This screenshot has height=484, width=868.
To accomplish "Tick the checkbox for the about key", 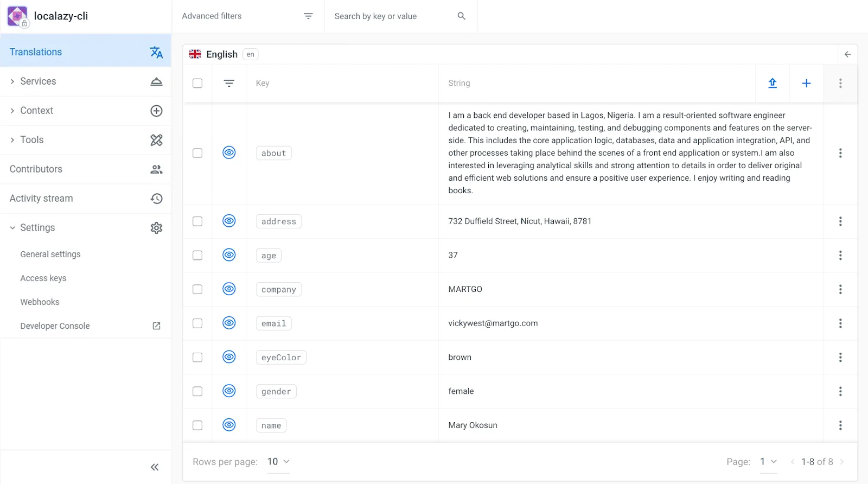I will [x=197, y=153].
